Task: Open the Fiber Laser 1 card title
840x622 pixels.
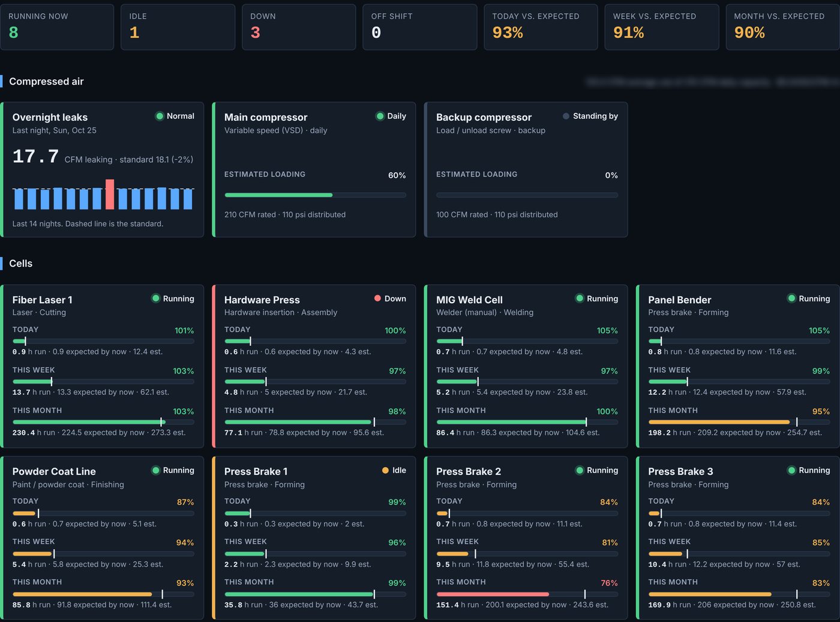Action: click(43, 300)
